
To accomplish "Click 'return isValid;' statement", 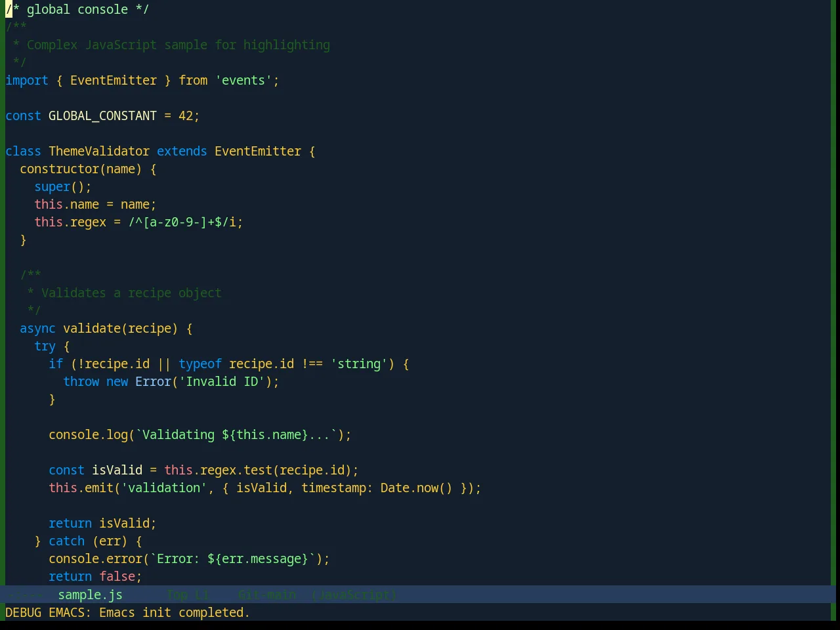I will tap(102, 523).
